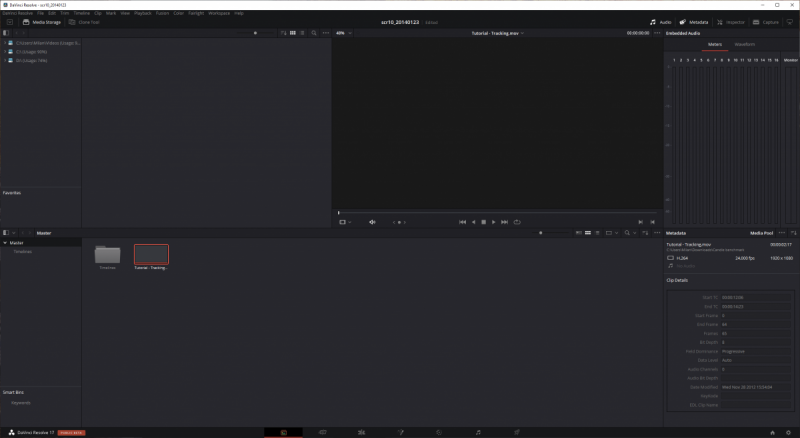Open the Fusion menu
This screenshot has width=800, height=438.
coord(162,13)
